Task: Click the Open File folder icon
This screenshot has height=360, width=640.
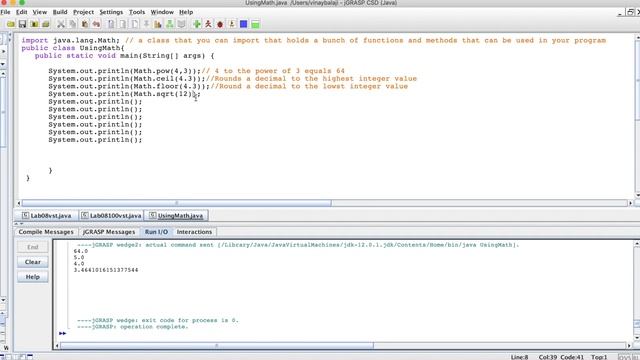Action: pyautogui.click(x=11, y=24)
